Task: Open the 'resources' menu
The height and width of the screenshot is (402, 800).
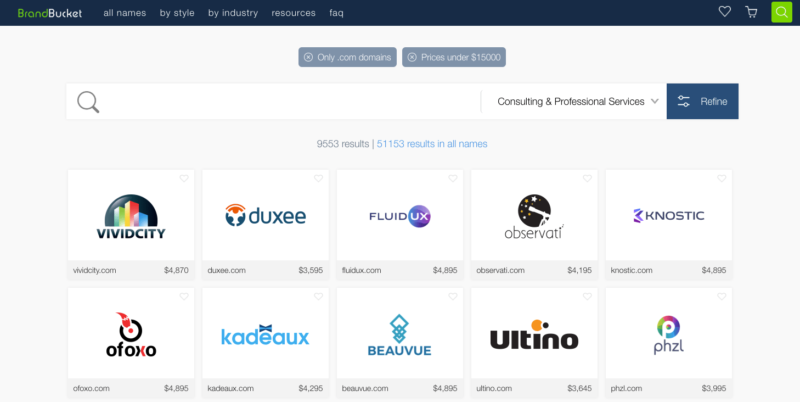Action: point(293,13)
